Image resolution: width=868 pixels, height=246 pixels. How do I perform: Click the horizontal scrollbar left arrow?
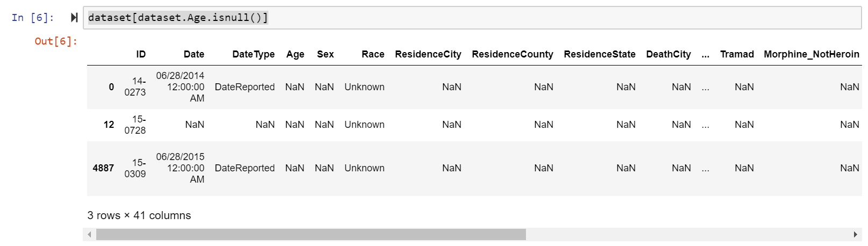click(89, 235)
